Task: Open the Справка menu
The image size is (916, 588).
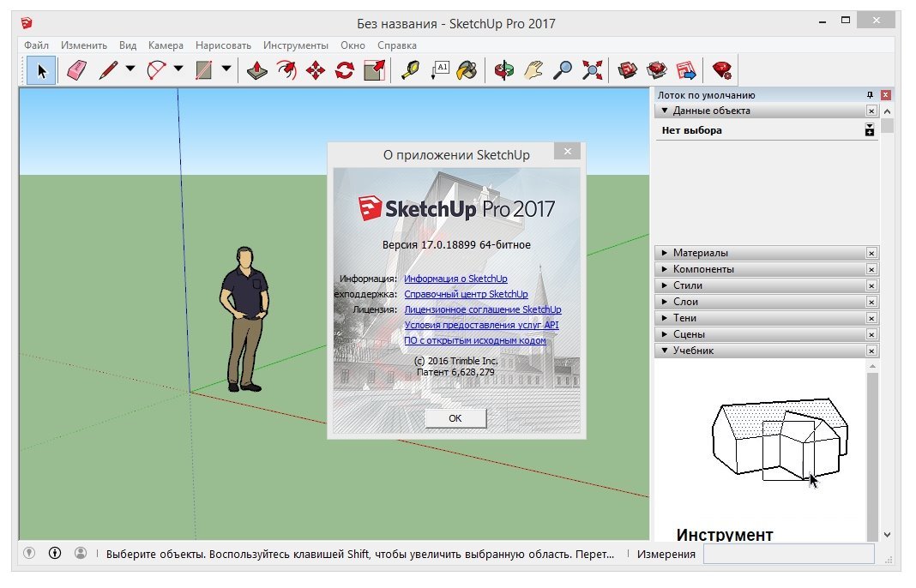Action: pyautogui.click(x=396, y=45)
